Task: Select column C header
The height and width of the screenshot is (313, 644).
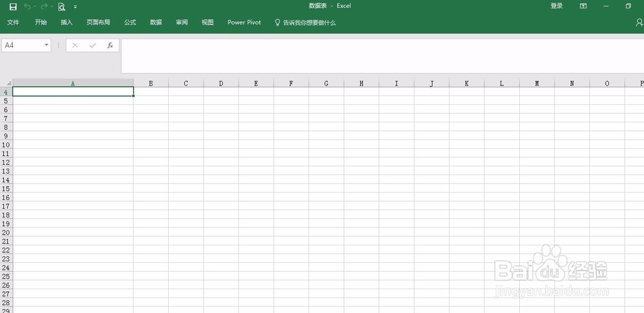Action: coord(186,83)
